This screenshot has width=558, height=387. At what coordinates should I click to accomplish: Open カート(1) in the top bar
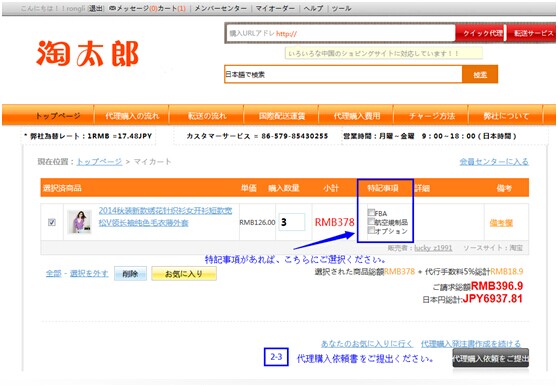pos(172,8)
